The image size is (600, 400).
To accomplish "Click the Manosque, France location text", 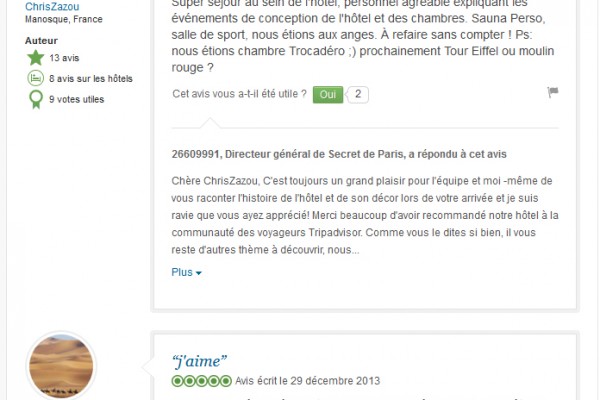I will point(64,19).
